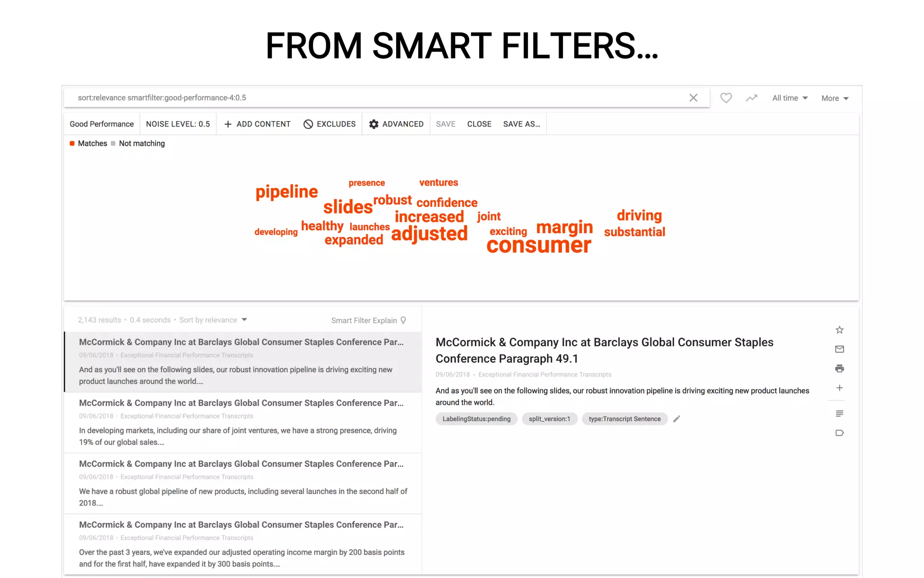Click NOISE LEVEL: 0.5 setting
This screenshot has height=578, width=924.
178,124
